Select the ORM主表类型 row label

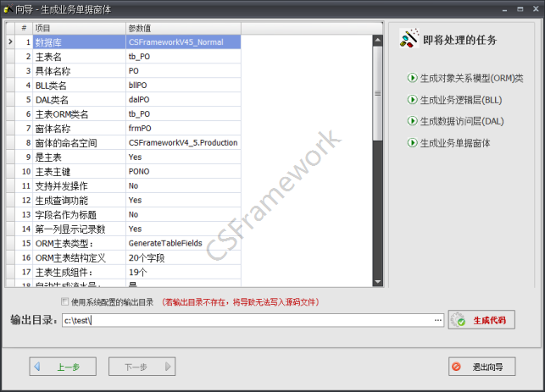64,243
